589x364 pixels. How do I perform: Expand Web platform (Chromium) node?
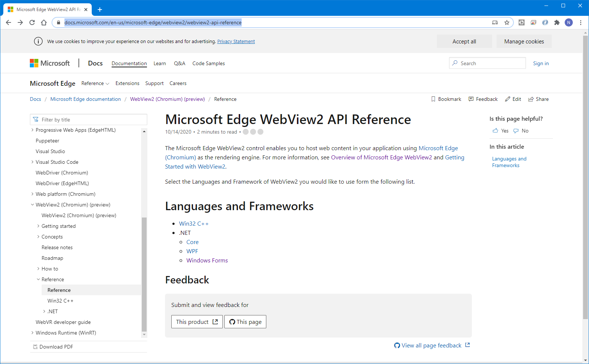coord(32,194)
